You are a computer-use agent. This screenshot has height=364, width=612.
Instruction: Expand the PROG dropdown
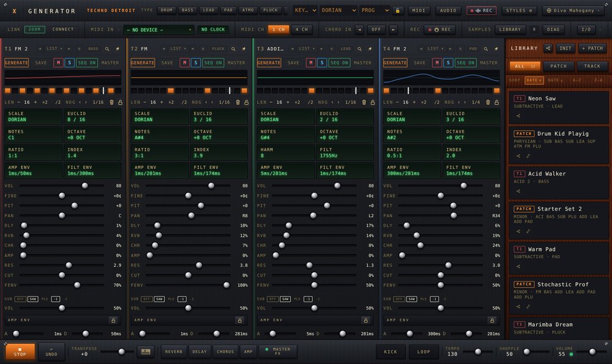375,10
